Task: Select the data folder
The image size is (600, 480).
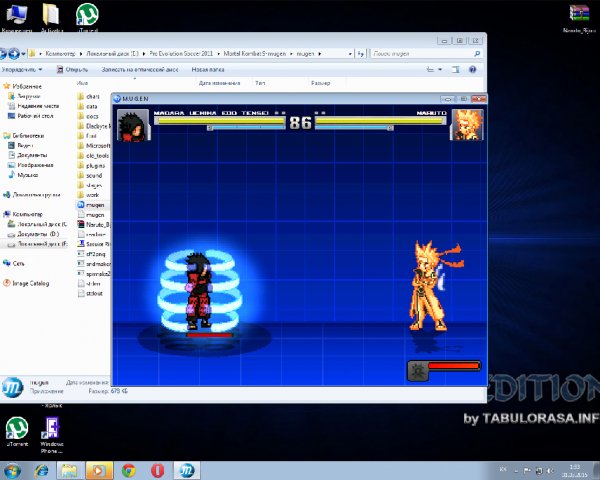Action: pyautogui.click(x=91, y=106)
